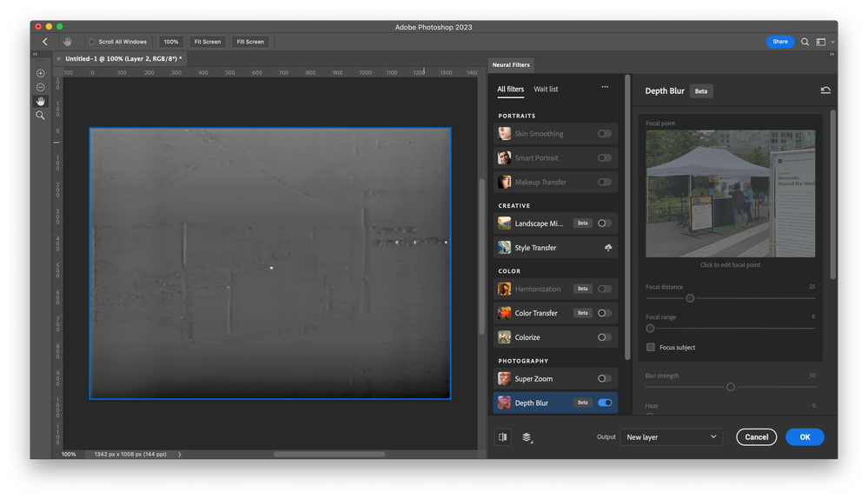Screen dimensions: 868x499
Task: Open the more options ellipsis in the filters list
Action: pyautogui.click(x=605, y=87)
